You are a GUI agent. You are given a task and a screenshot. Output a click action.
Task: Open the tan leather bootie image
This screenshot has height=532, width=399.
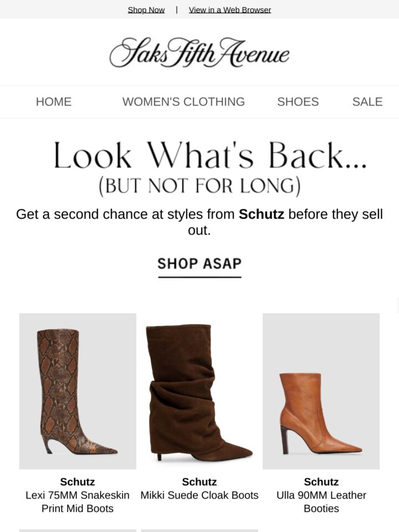321,391
